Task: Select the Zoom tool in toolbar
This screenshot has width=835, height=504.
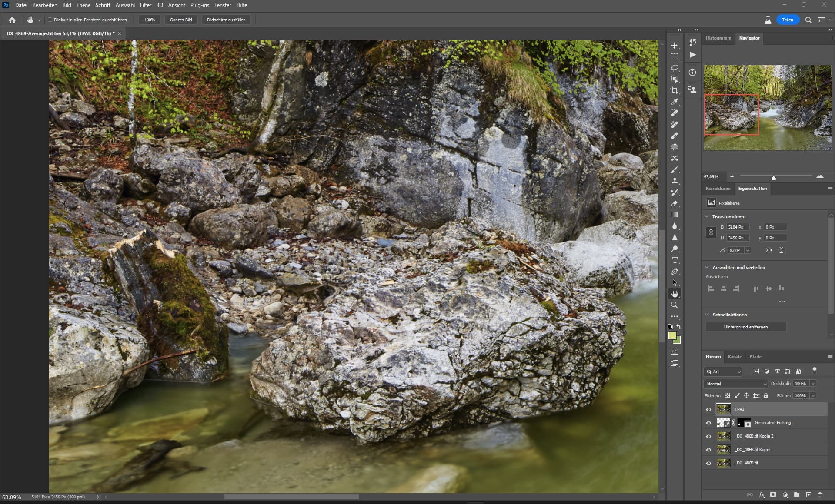Action: 675,305
